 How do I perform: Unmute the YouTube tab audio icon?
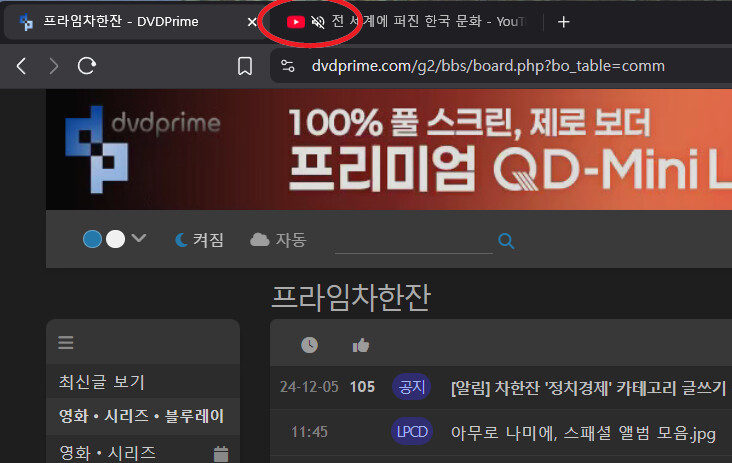pos(318,22)
